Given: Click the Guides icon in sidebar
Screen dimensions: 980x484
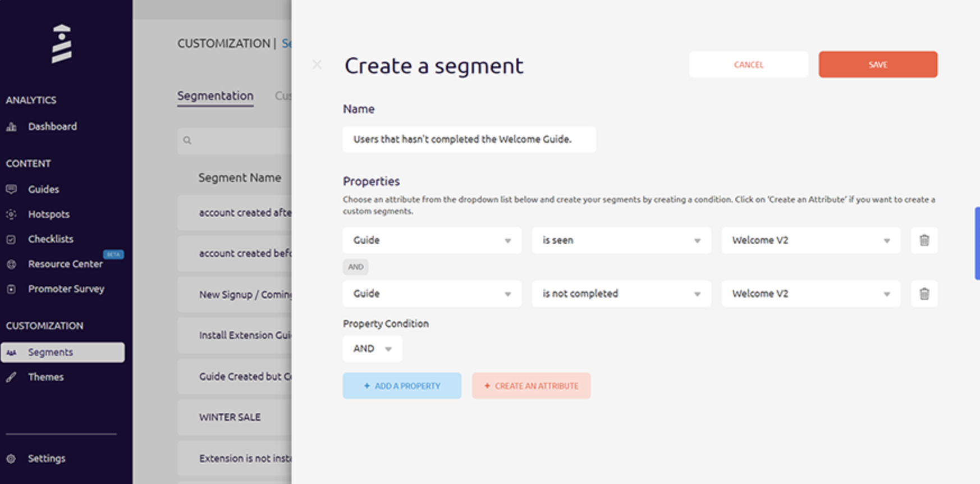Looking at the screenshot, I should click(11, 189).
